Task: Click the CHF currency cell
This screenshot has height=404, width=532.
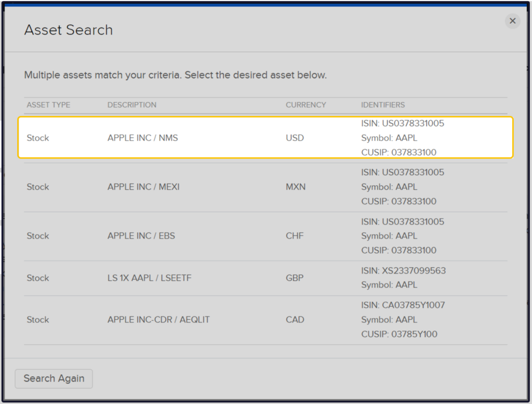Action: point(295,236)
